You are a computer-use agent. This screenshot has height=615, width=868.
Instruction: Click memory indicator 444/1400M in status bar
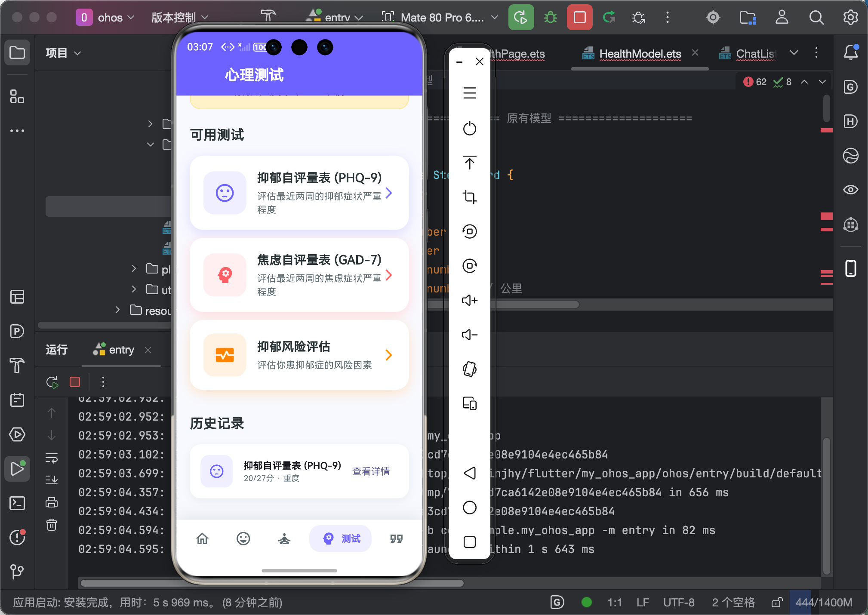click(824, 602)
